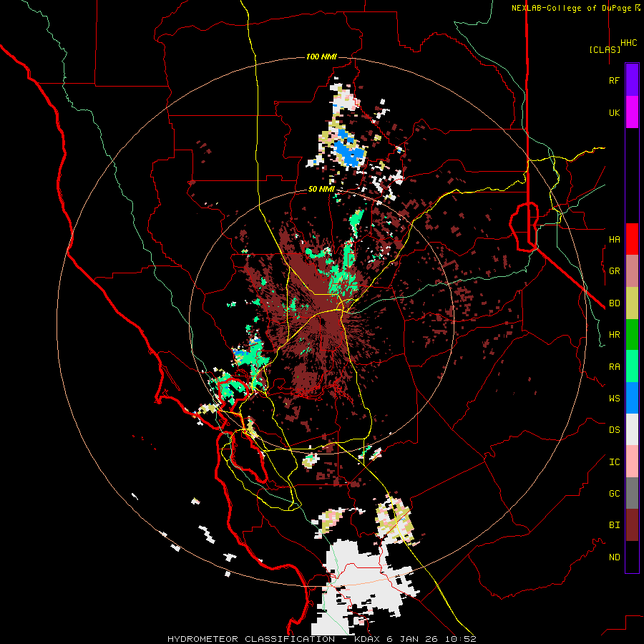Click the WS blue legend swatch
Viewport: 644px width, 644px height.
[632, 398]
